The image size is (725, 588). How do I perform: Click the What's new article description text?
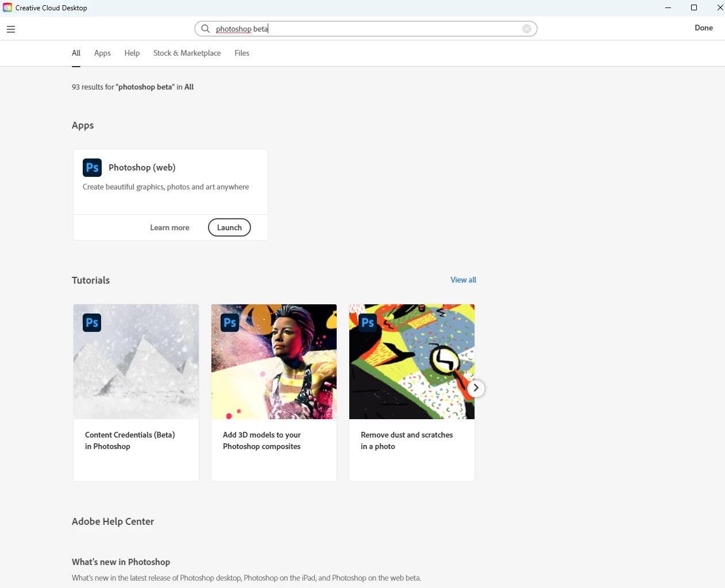(246, 578)
